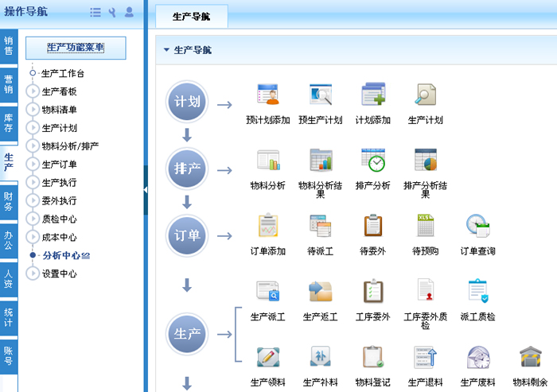Viewport: 557px width, 392px height.
Task: Click the 订单查询 icon
Action: pyautogui.click(x=477, y=226)
